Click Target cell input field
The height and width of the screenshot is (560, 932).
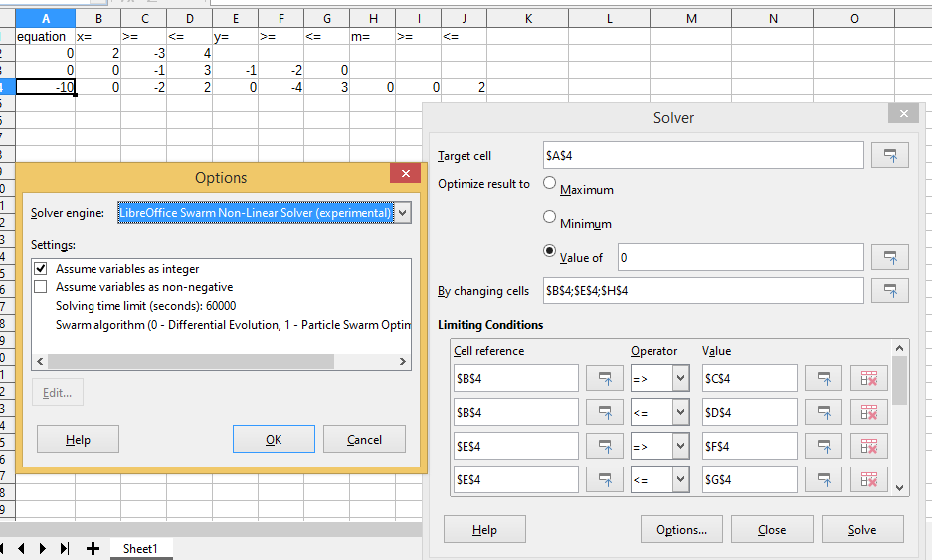pos(703,156)
